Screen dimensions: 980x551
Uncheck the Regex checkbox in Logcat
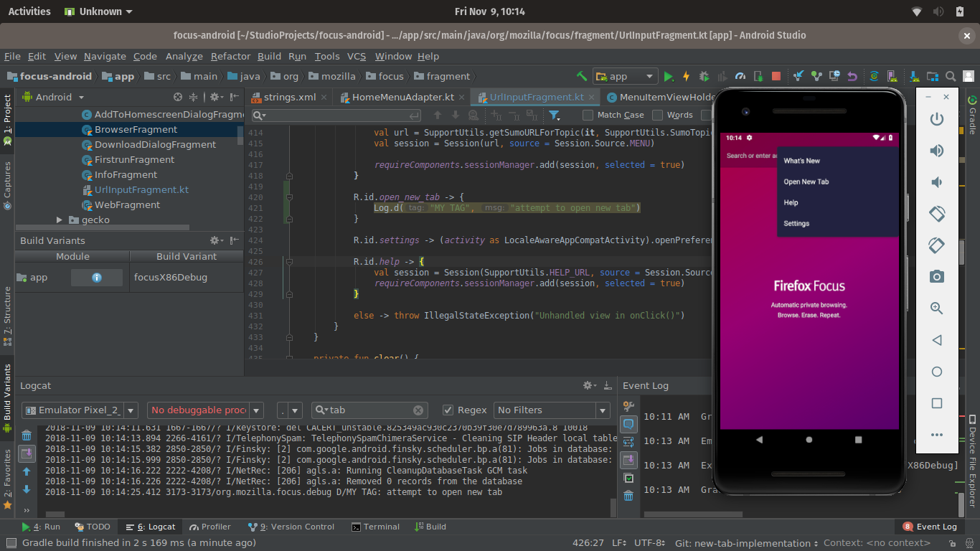click(x=448, y=410)
